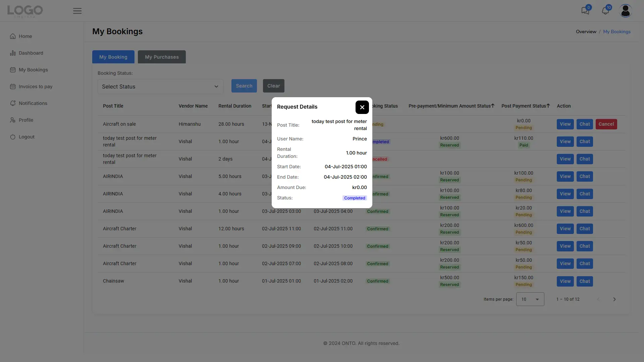Switch to My Booking tab
Screen dimensions: 644x362
(x=113, y=57)
